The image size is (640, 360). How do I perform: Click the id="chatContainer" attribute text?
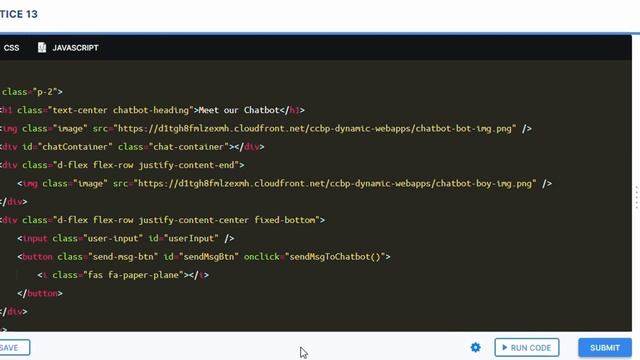click(67, 147)
